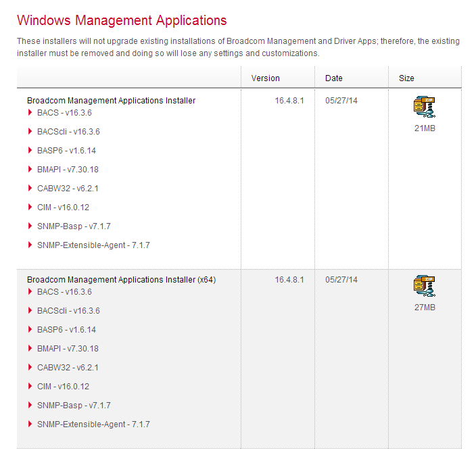Click the 27MB size label

pos(425,308)
